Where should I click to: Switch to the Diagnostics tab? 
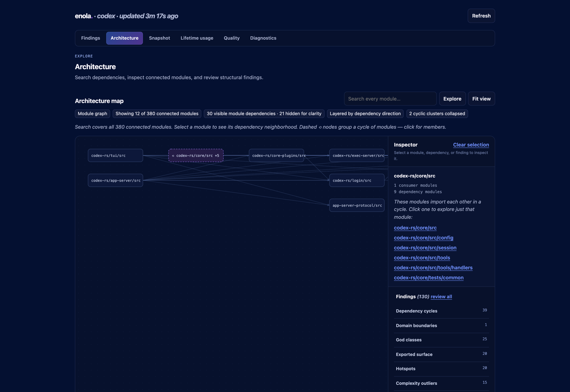tap(263, 38)
